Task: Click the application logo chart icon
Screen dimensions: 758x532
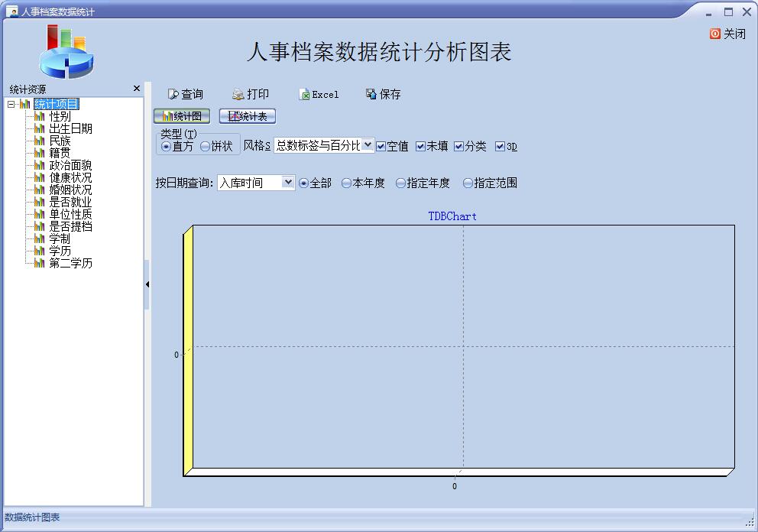Action: (x=65, y=52)
